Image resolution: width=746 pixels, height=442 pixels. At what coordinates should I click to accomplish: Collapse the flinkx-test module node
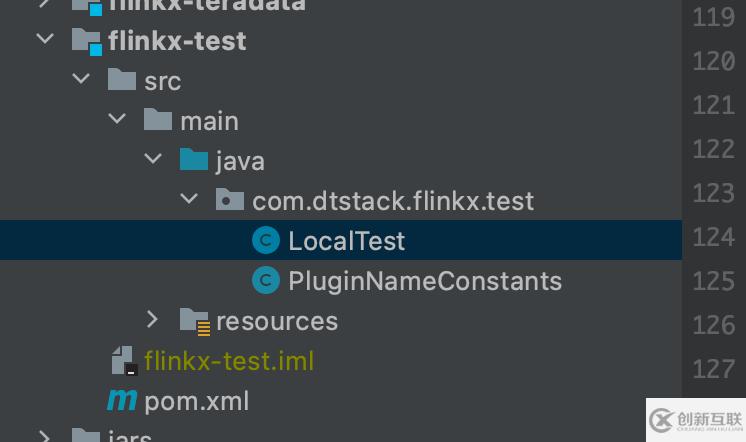click(x=44, y=40)
